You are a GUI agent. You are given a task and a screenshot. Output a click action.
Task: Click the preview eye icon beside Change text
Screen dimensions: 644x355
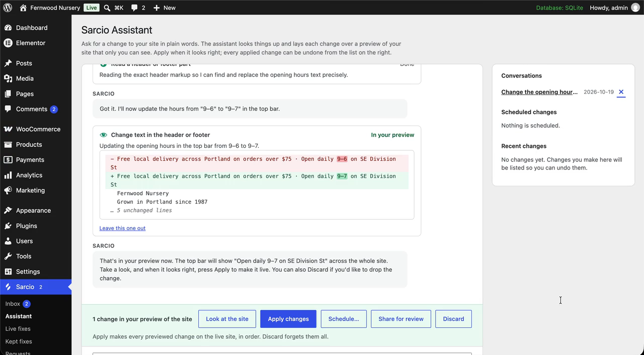pos(103,135)
